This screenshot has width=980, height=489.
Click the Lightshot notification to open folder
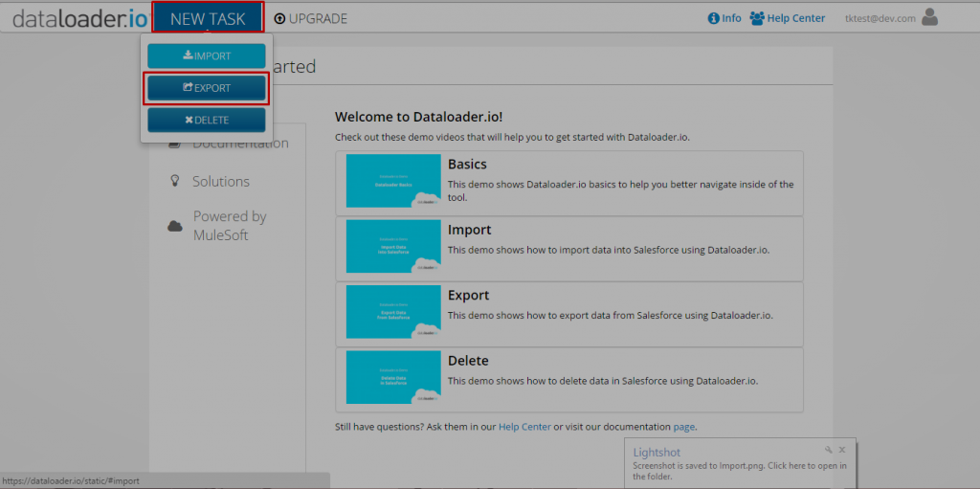[x=740, y=471]
